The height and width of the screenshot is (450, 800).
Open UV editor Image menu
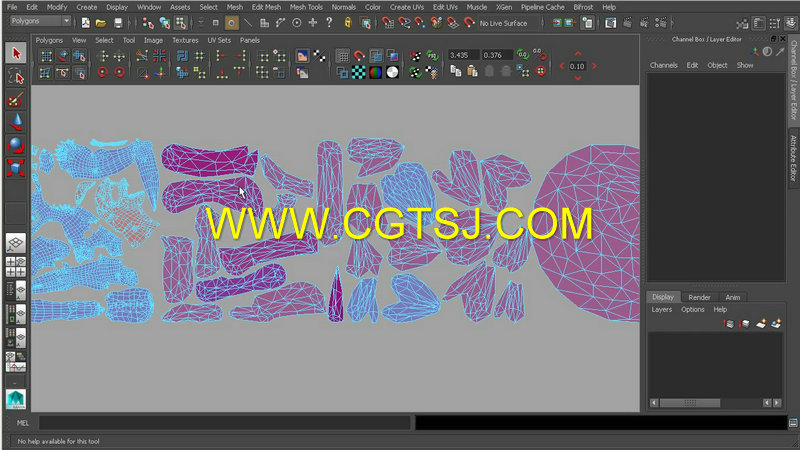(x=153, y=40)
